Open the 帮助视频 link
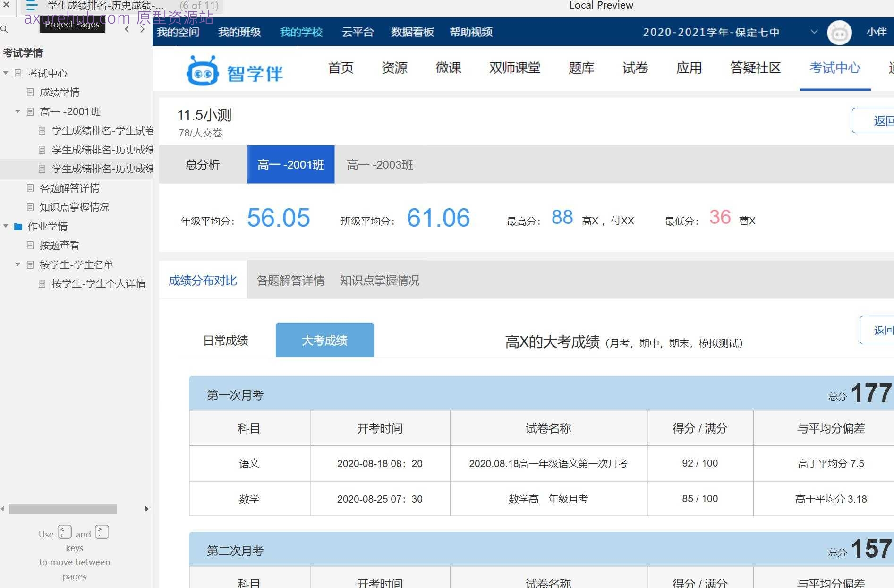 coord(471,32)
